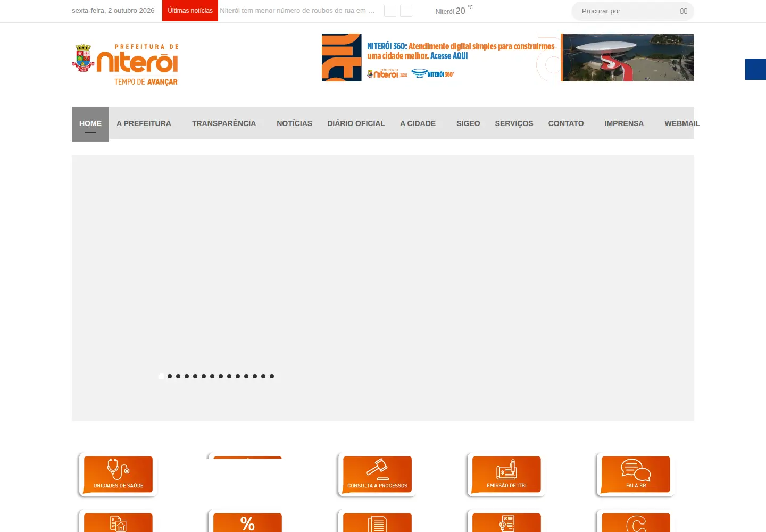Jump to the second slide dot
This screenshot has height=532, width=766.
170,376
